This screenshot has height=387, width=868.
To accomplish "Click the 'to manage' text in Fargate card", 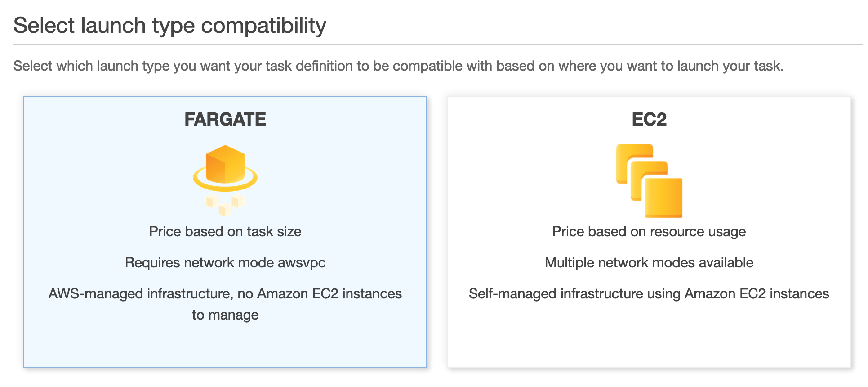I will coord(225,315).
